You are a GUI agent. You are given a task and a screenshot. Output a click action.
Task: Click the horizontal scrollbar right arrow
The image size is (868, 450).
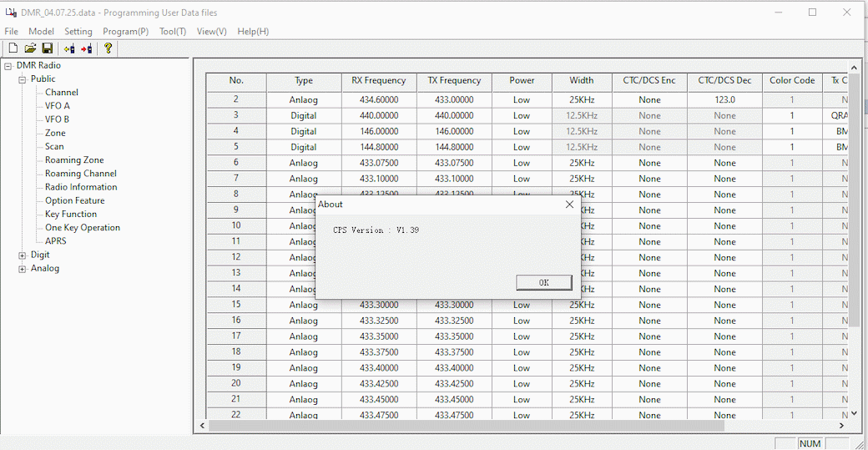click(x=842, y=426)
